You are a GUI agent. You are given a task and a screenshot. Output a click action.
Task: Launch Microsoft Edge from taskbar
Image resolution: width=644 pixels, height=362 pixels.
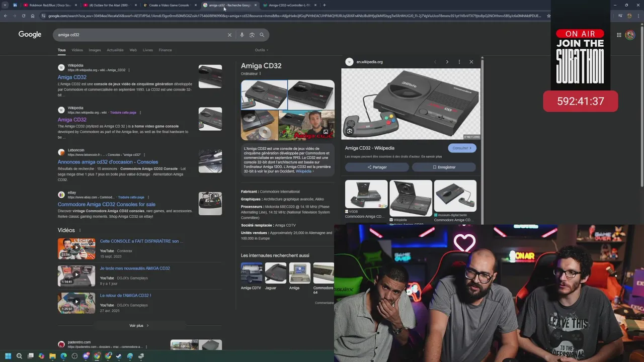pyautogui.click(x=63, y=356)
